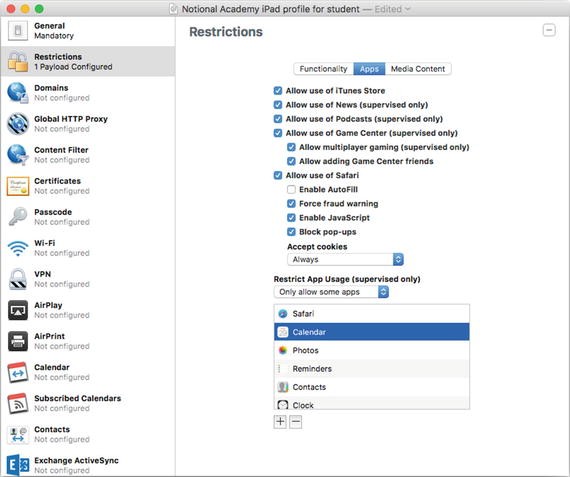Viewport: 570px width, 477px height.
Task: Open the Accept cookies dropdown
Action: (345, 259)
